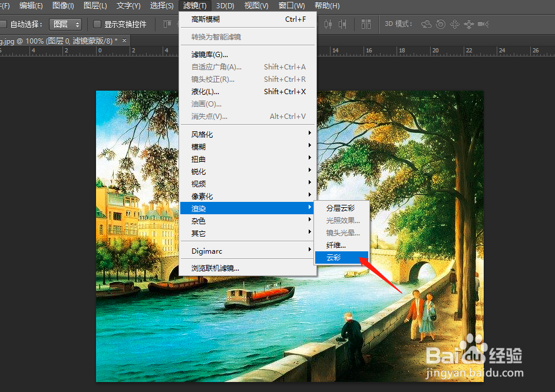The width and height of the screenshot is (555, 392).
Task: Click the horizontal ruler at mark 20
Action: coord(435,51)
